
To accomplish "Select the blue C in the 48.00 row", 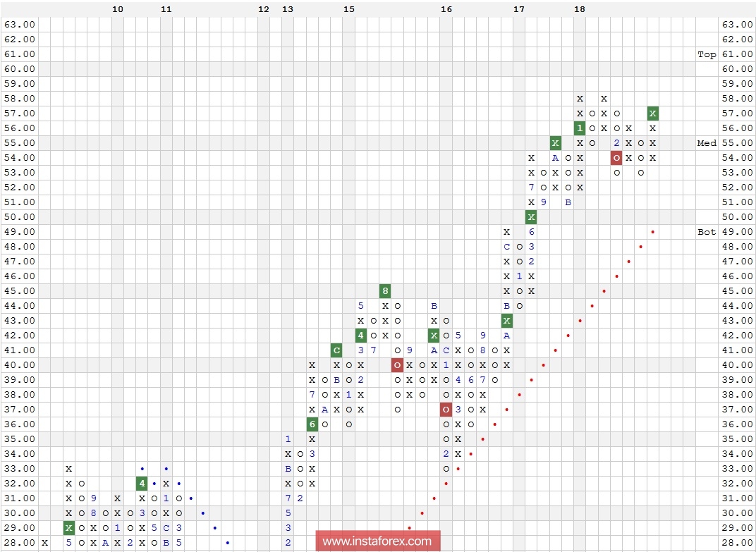I will pos(507,246).
